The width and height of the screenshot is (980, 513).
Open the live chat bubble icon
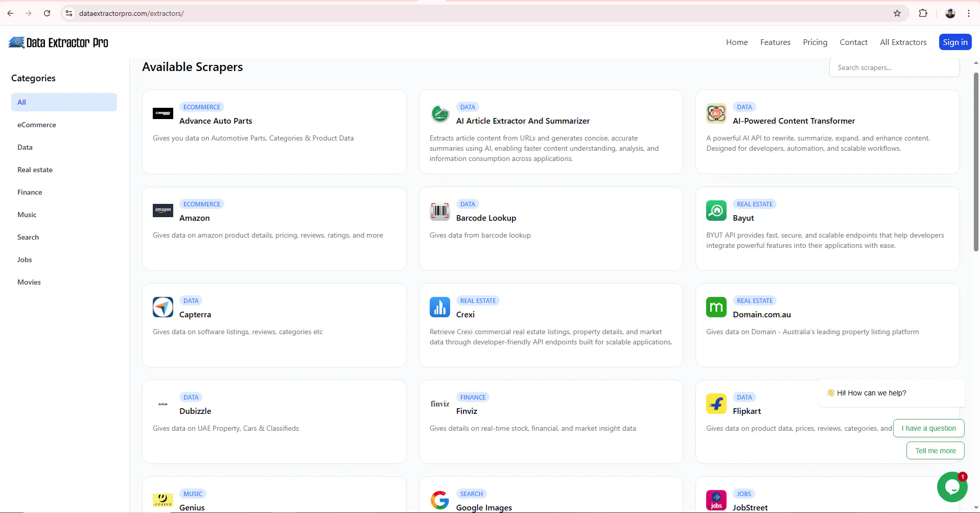tap(952, 487)
